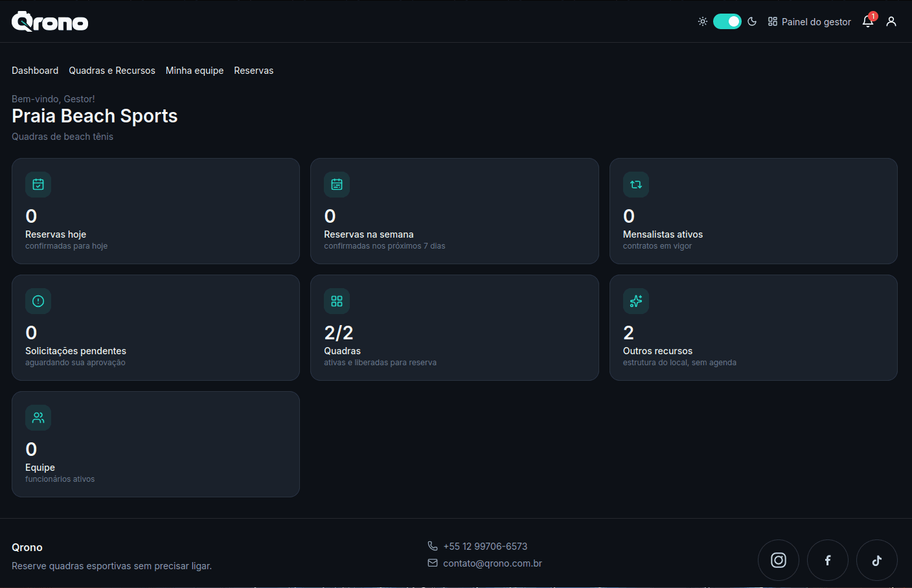The width and height of the screenshot is (912, 588).
Task: Click contato@qrono.com.br email link
Action: pos(492,563)
